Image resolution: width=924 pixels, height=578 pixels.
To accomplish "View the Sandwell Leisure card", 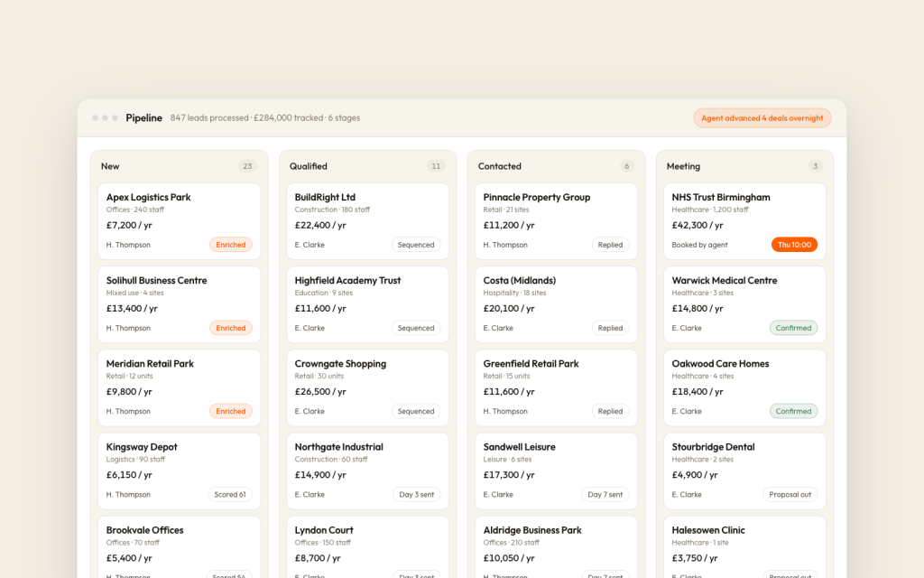I will click(556, 471).
